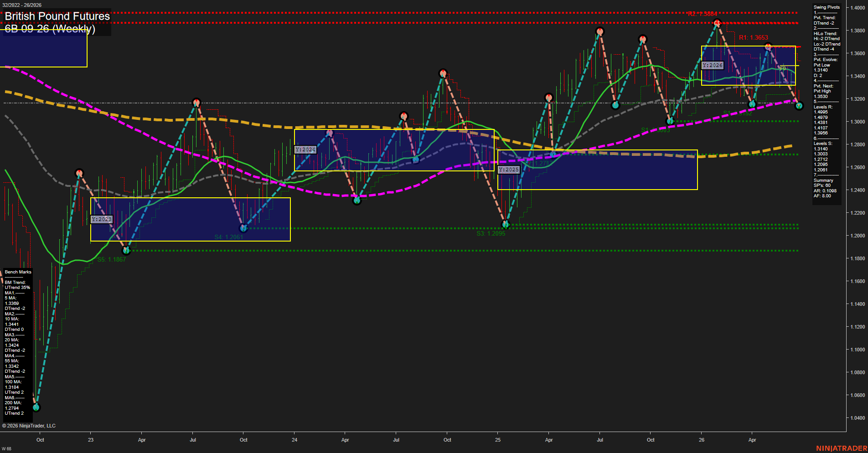Click the Bench Marks panel heading

(18, 272)
